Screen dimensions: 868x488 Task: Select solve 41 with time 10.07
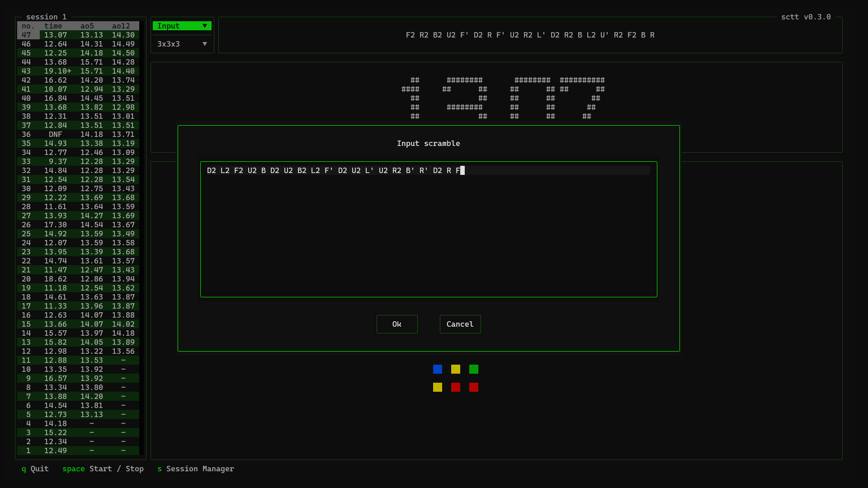pyautogui.click(x=78, y=89)
